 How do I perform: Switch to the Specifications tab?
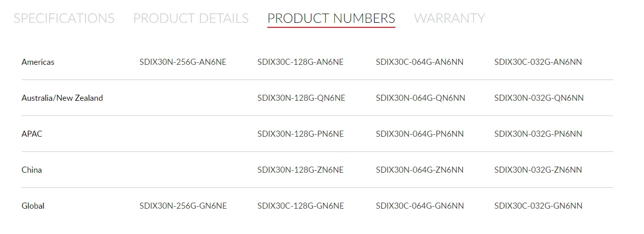[64, 18]
